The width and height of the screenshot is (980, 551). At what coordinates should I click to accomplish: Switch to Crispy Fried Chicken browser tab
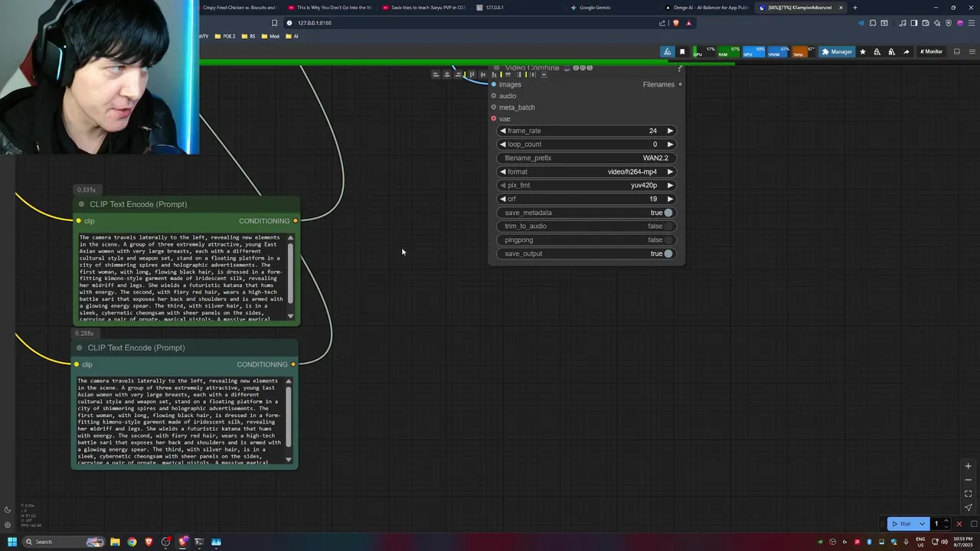click(x=240, y=8)
